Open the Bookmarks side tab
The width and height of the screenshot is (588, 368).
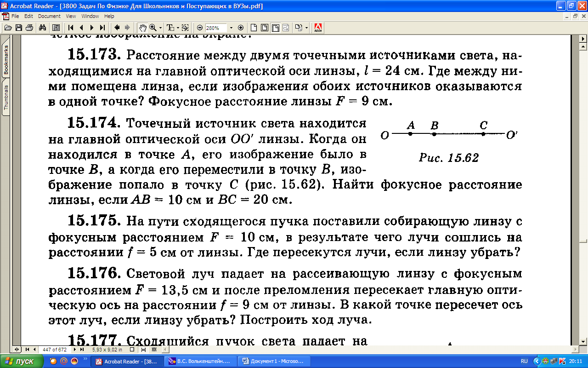pyautogui.click(x=6, y=60)
